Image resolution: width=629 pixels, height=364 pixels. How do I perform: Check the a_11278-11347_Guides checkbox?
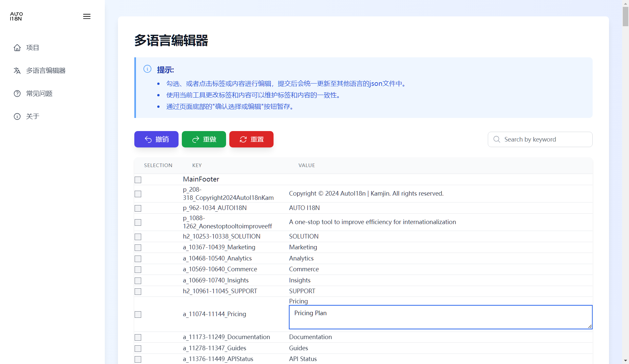pos(138,349)
